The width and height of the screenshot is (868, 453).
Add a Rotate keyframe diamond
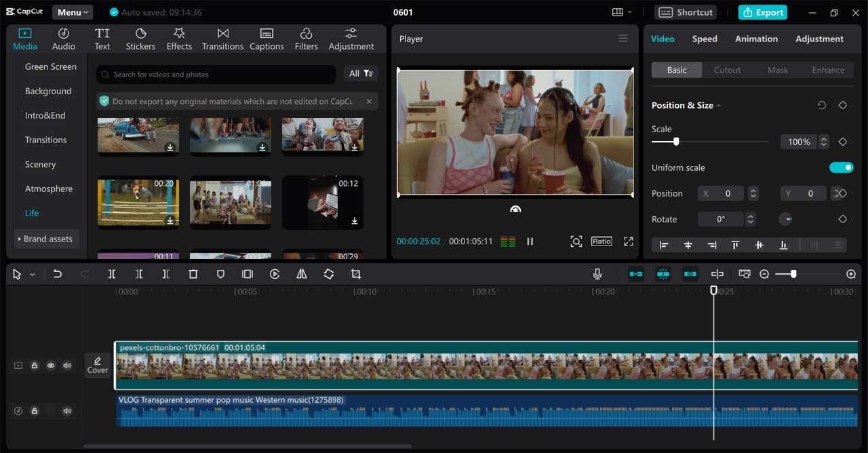click(843, 219)
